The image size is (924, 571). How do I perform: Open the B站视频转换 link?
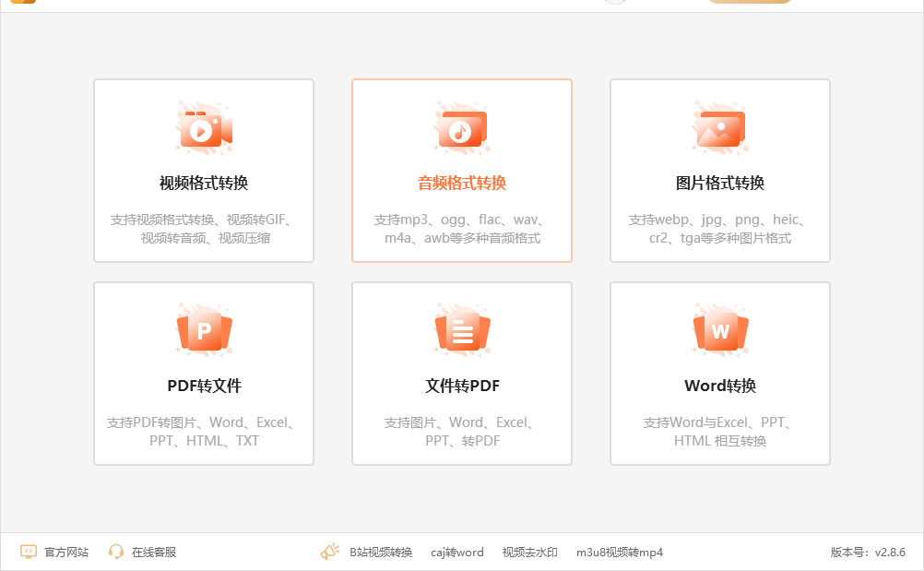click(381, 553)
